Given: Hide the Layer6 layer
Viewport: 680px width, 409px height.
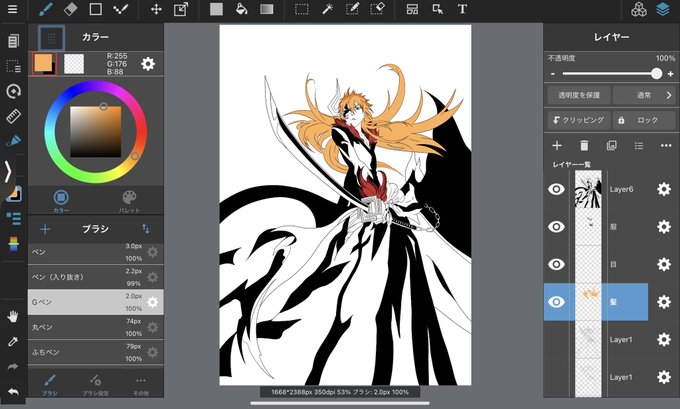Looking at the screenshot, I should 556,189.
